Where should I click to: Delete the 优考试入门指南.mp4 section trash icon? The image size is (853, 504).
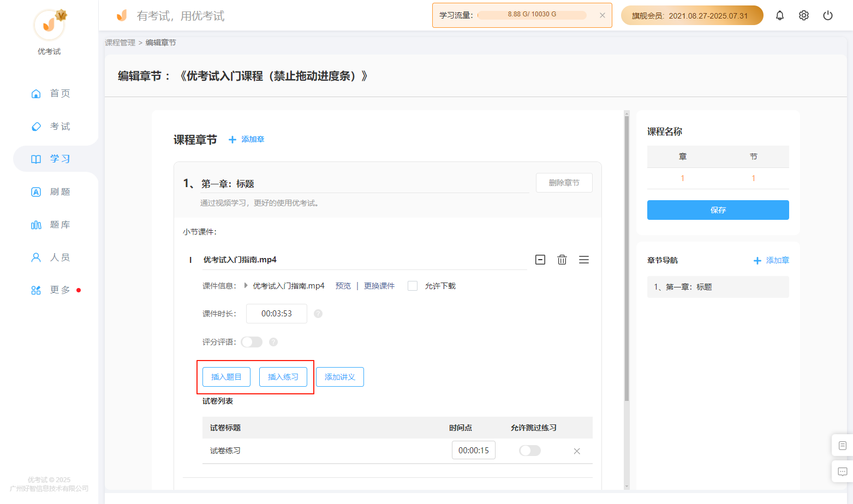[562, 260]
